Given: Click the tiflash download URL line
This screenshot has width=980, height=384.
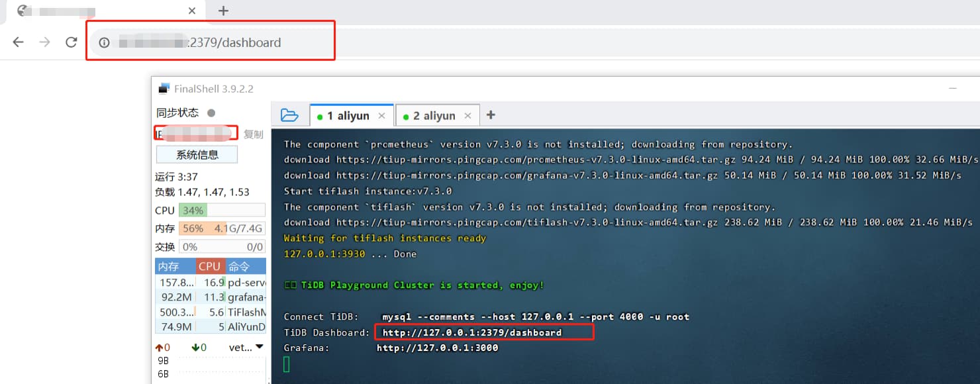Looking at the screenshot, I should [628, 222].
